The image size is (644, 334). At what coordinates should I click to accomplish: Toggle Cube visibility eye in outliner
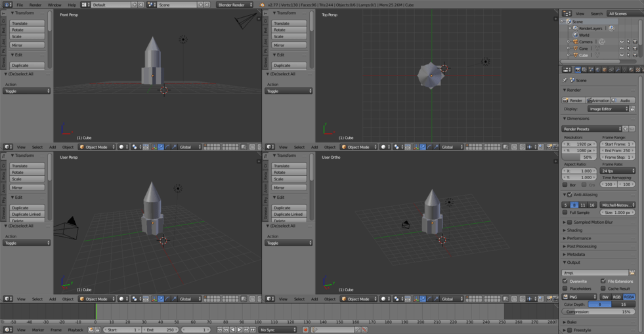coord(622,55)
